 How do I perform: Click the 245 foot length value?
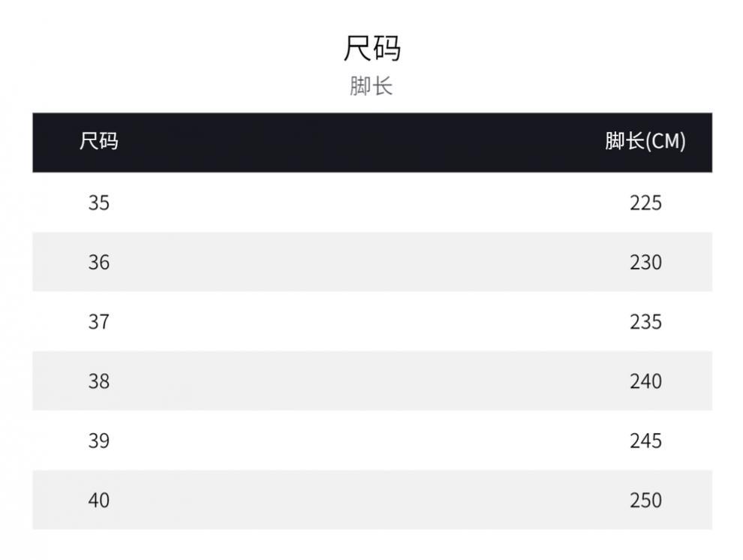645,441
